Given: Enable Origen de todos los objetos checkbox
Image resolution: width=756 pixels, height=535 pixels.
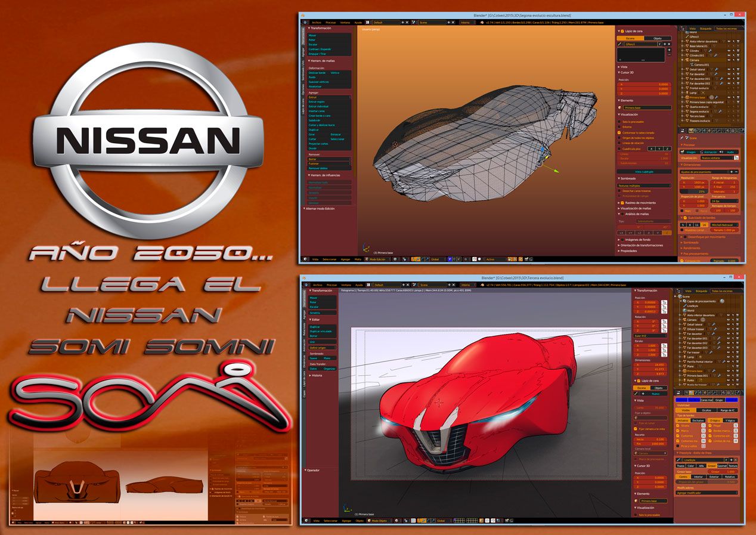Looking at the screenshot, I should coord(620,138).
